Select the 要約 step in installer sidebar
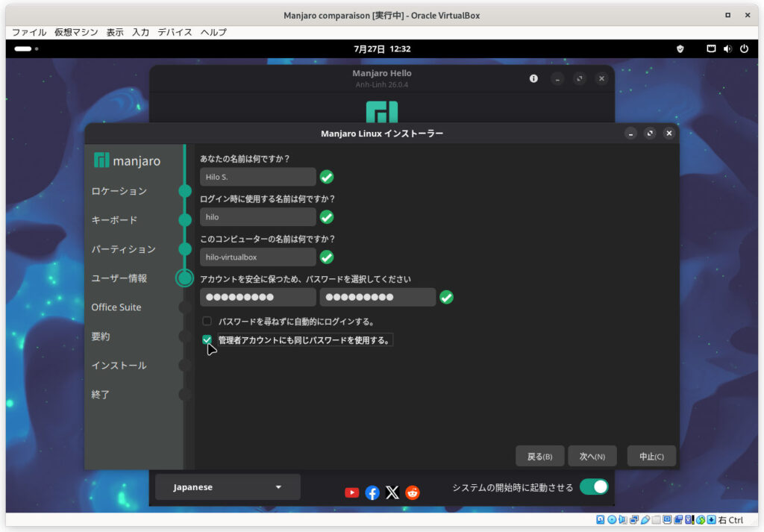The height and width of the screenshot is (532, 764). pyautogui.click(x=101, y=337)
